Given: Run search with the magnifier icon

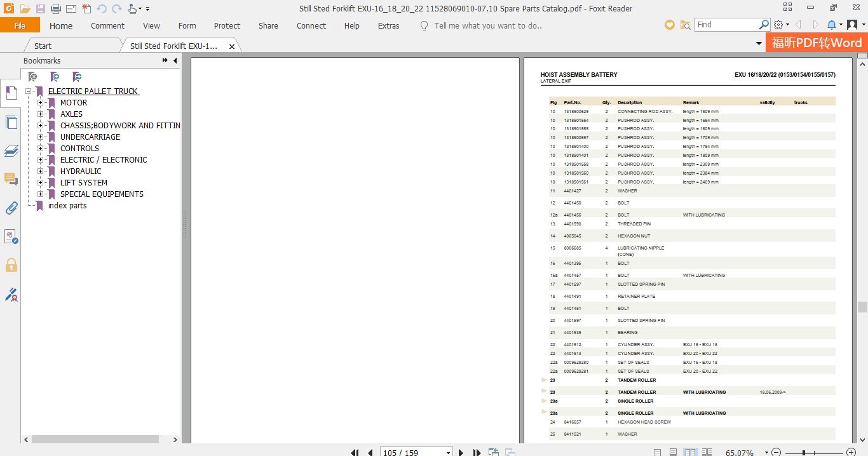Looking at the screenshot, I should (x=764, y=25).
